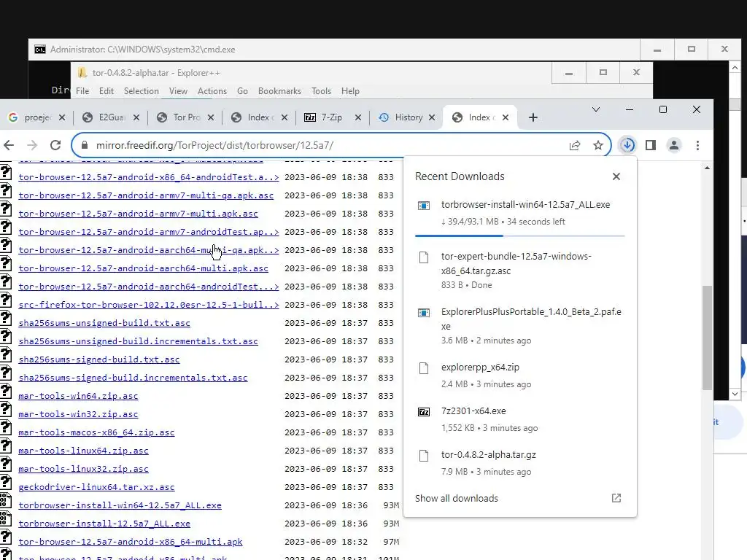The width and height of the screenshot is (747, 560).
Task: Toggle the browser side panel icon
Action: (650, 145)
